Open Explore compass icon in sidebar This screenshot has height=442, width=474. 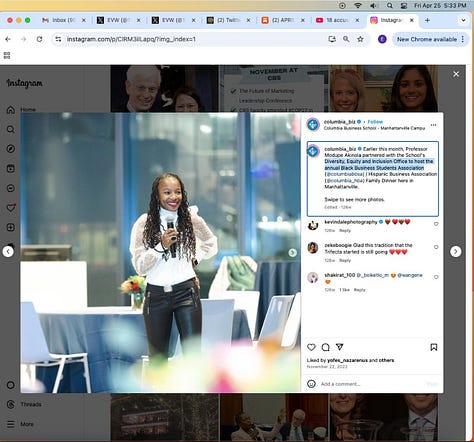[11, 149]
